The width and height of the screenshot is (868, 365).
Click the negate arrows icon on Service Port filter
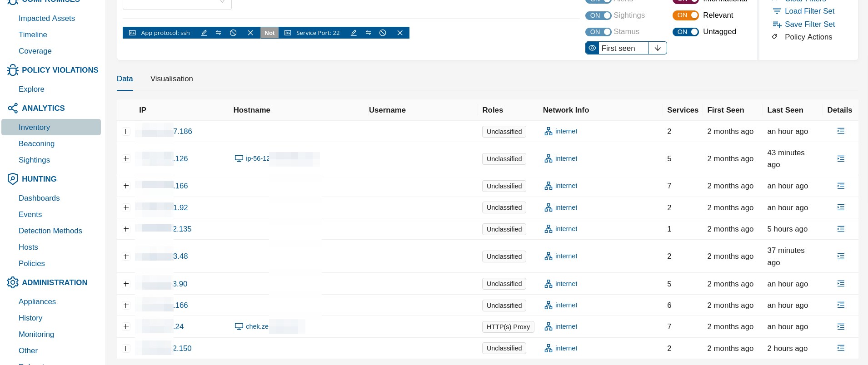coord(368,33)
